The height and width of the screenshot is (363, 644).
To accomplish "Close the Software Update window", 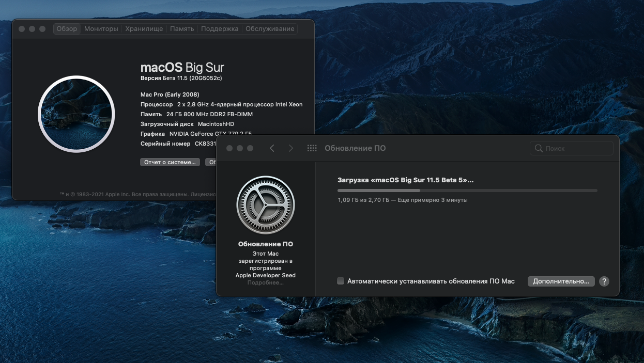I will coord(229,148).
